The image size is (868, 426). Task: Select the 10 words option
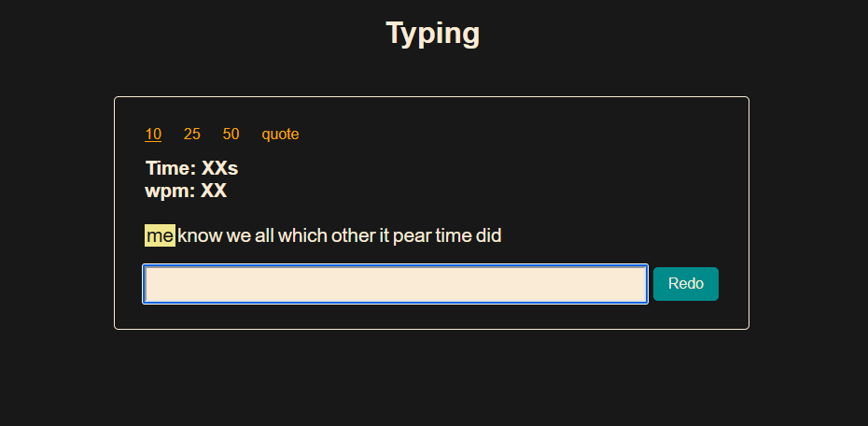pyautogui.click(x=153, y=135)
